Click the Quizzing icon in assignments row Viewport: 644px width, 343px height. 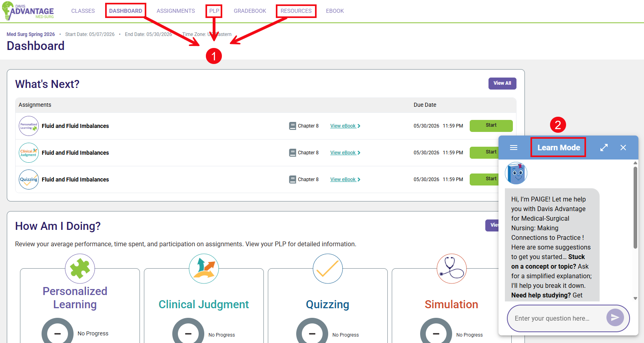(29, 179)
